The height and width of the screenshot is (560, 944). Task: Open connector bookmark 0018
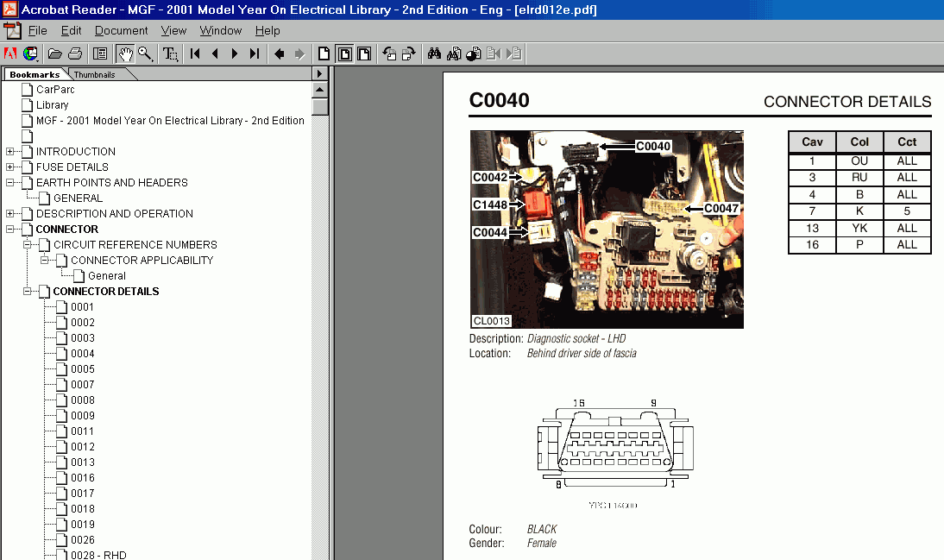click(x=83, y=509)
